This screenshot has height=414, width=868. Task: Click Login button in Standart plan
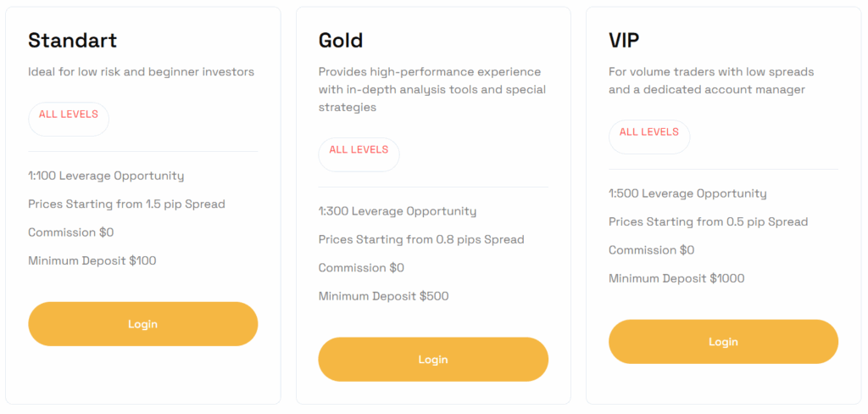(x=142, y=324)
